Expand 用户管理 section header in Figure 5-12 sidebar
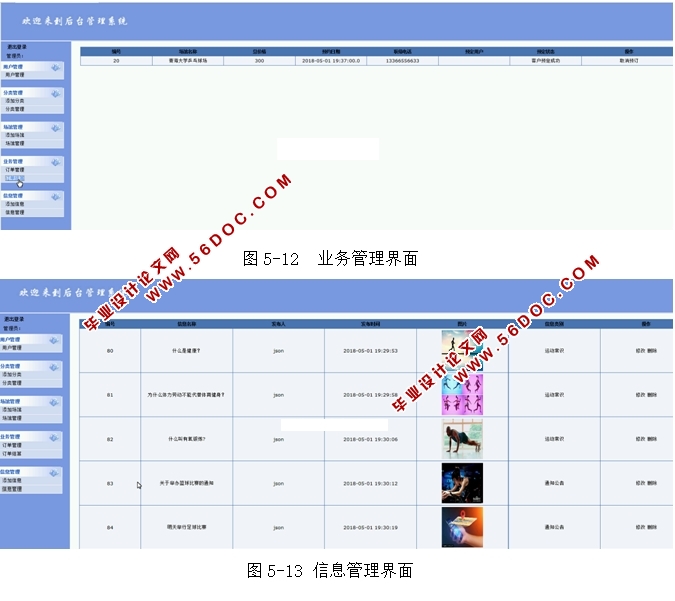 coord(32,67)
